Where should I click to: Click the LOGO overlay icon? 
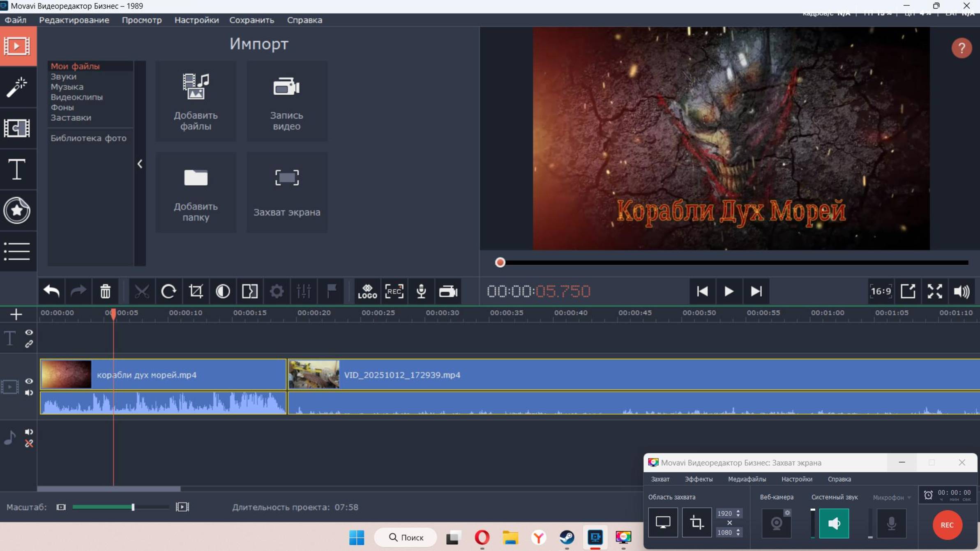pos(367,292)
